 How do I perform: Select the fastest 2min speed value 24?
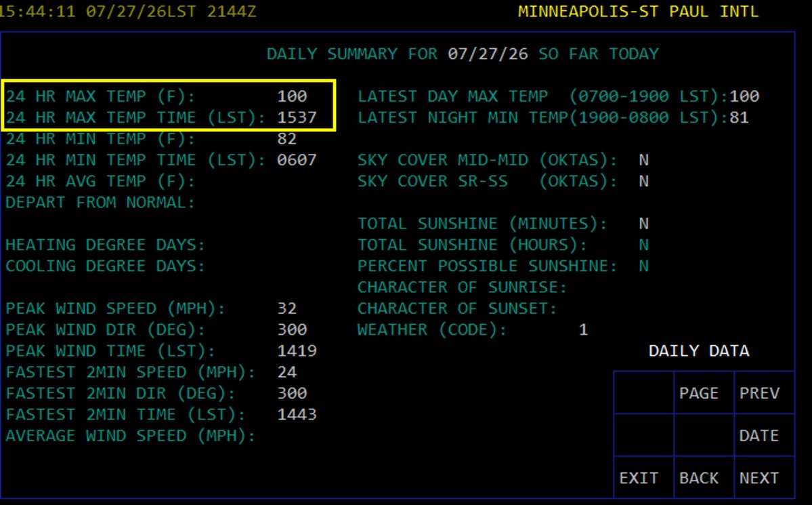click(287, 372)
